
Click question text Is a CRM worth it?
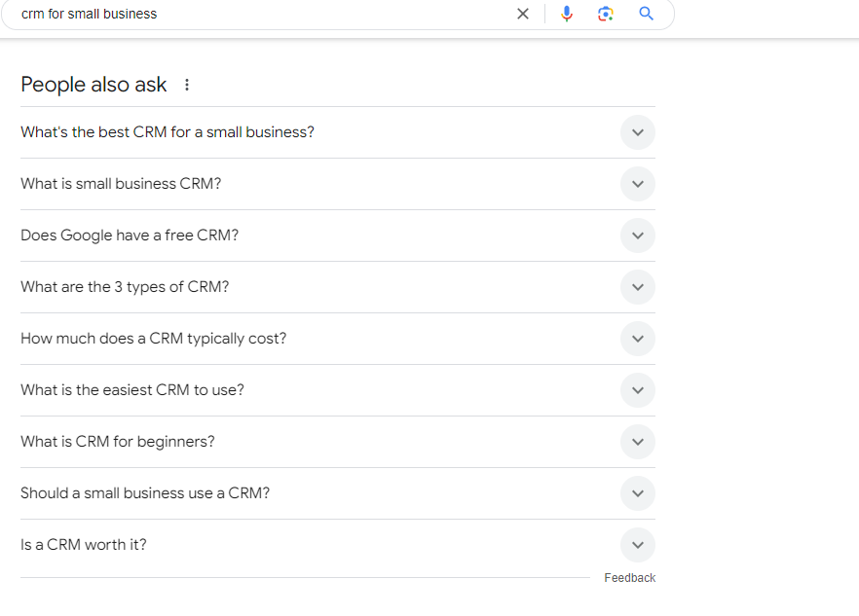point(84,544)
